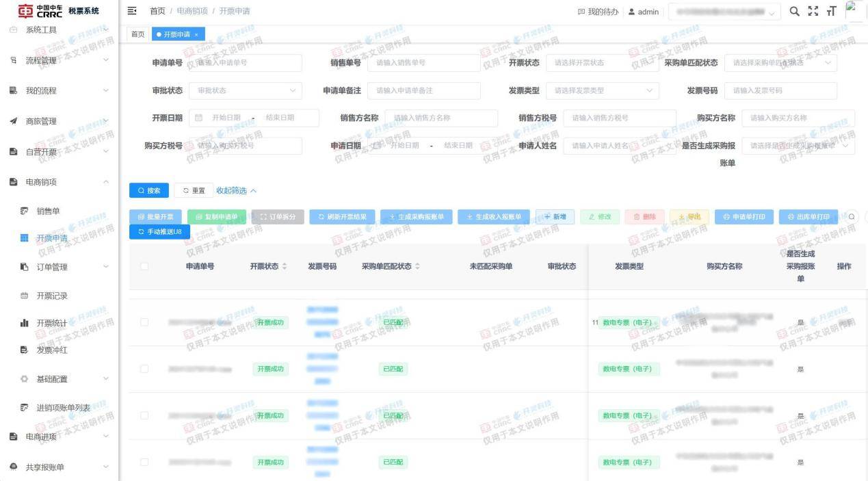Click the blue 搜索 button
The height and width of the screenshot is (481, 868).
point(148,191)
